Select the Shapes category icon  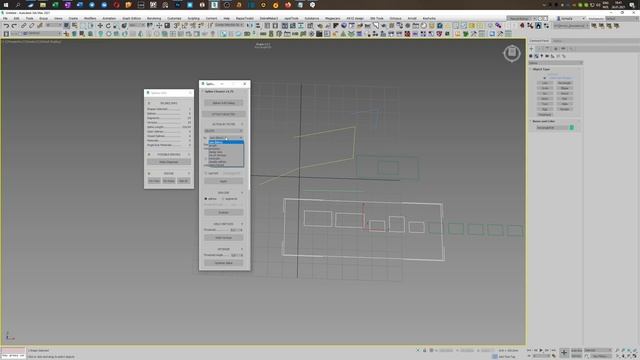536,56
